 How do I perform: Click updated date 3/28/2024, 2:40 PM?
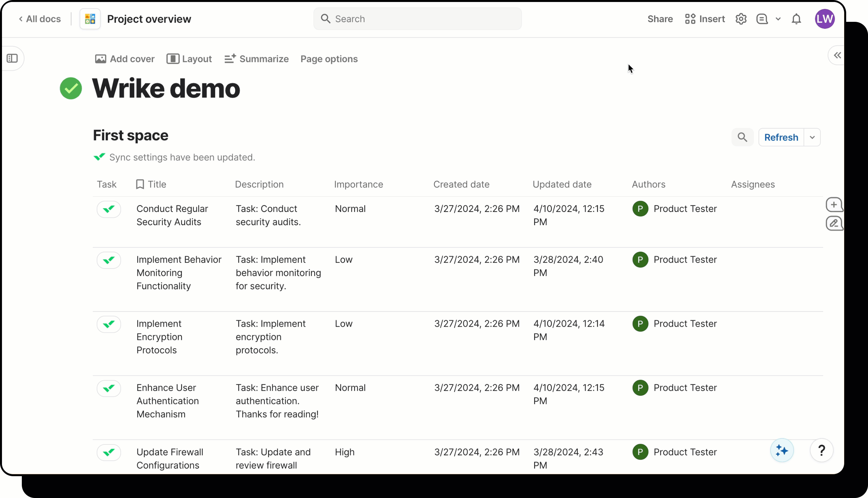coord(568,266)
